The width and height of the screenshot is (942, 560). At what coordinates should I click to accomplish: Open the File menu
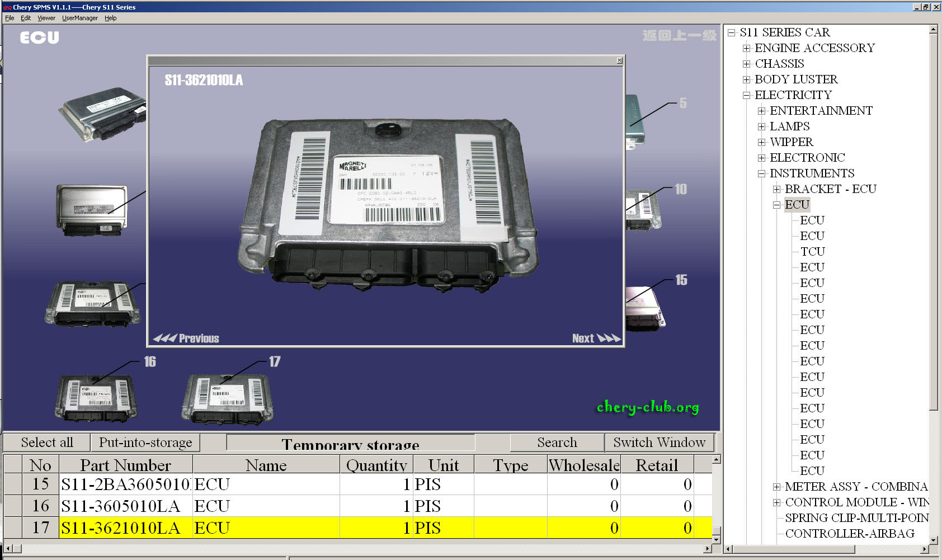click(10, 18)
